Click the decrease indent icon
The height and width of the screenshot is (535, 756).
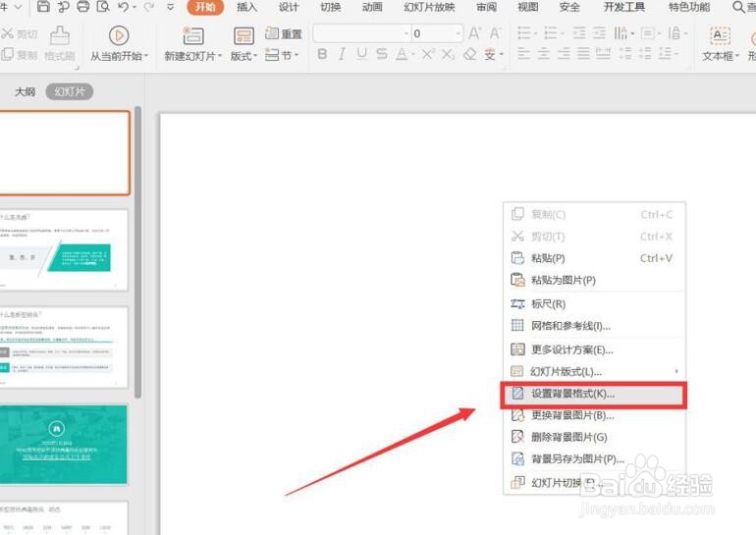point(579,33)
